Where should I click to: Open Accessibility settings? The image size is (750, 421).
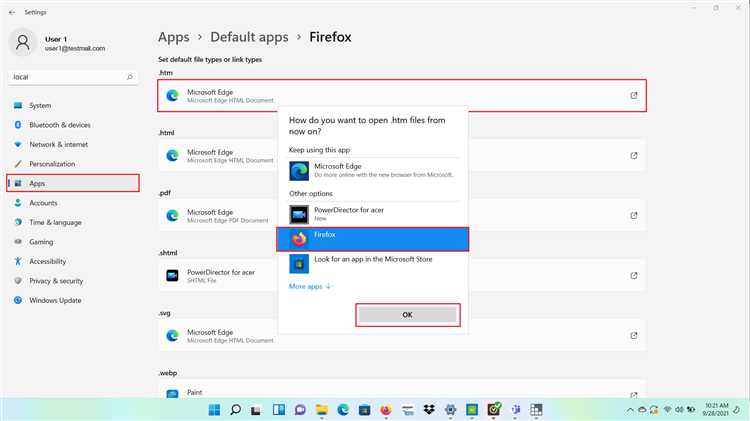pyautogui.click(x=73, y=262)
